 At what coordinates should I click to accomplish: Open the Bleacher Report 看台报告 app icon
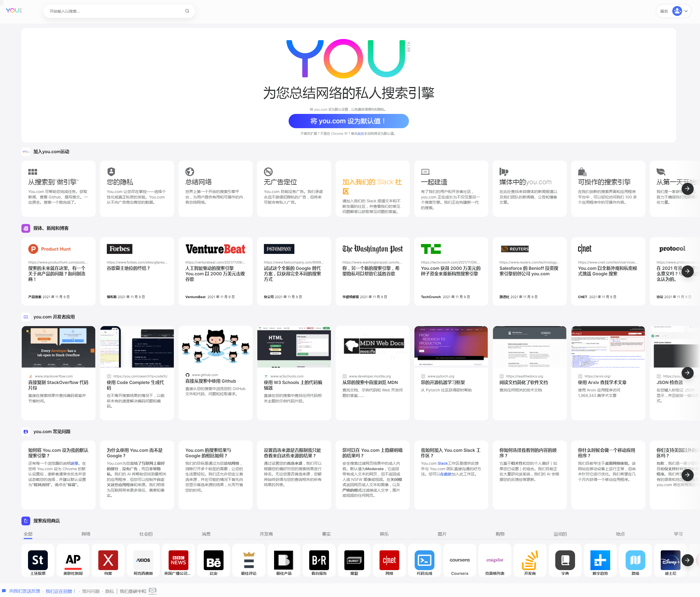coord(319,560)
